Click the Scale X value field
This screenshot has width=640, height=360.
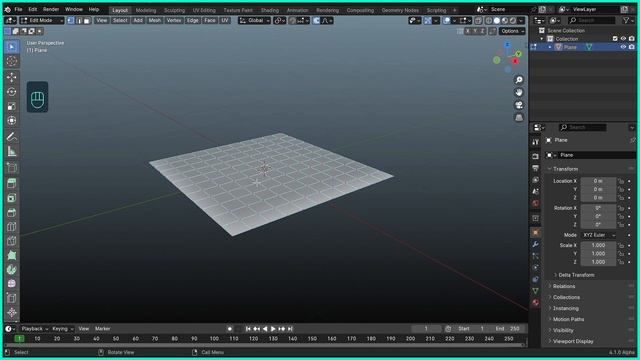598,246
